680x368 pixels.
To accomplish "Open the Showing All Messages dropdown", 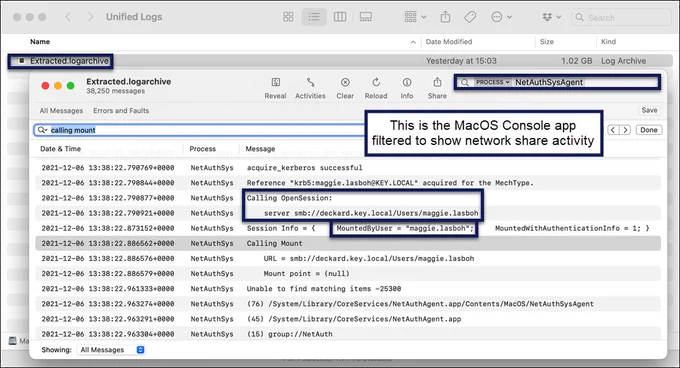I will pyautogui.click(x=112, y=350).
